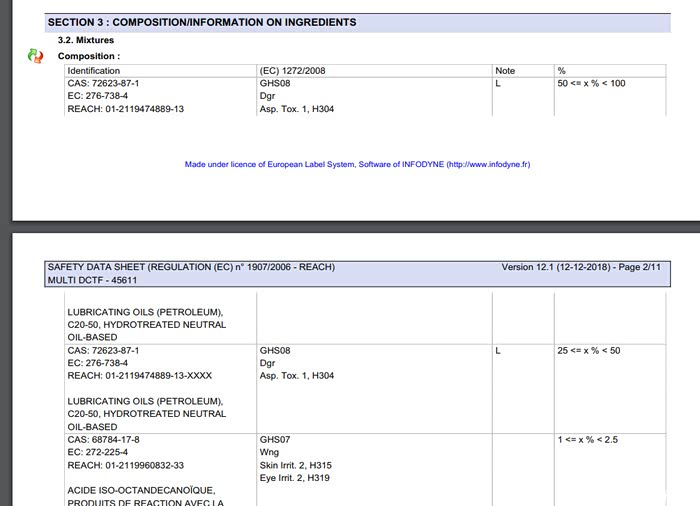Image resolution: width=700 pixels, height=506 pixels.
Task: Click the Safety Data Sheet page header text
Action: (x=191, y=267)
